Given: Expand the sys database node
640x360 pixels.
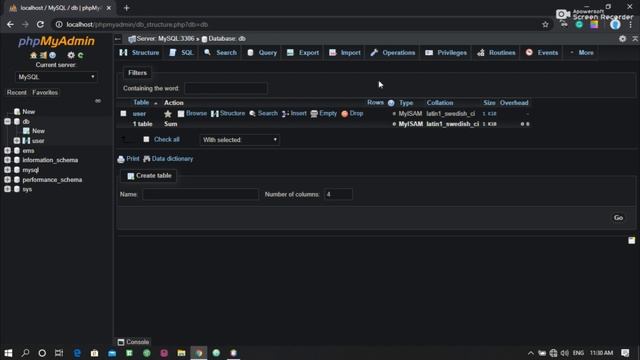Looking at the screenshot, I should coord(7,189).
